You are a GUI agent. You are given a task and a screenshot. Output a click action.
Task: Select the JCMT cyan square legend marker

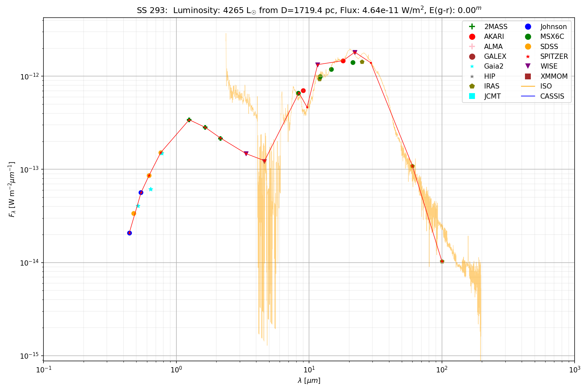click(472, 96)
